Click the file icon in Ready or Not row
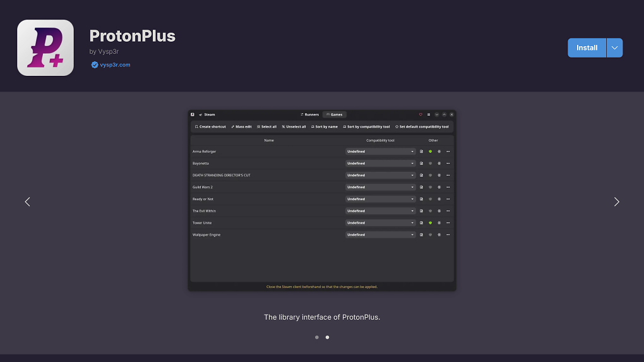The width and height of the screenshot is (644, 362). coord(421,199)
